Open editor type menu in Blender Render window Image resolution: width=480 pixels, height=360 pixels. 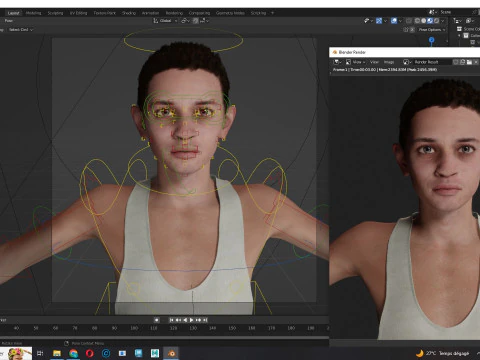click(337, 62)
